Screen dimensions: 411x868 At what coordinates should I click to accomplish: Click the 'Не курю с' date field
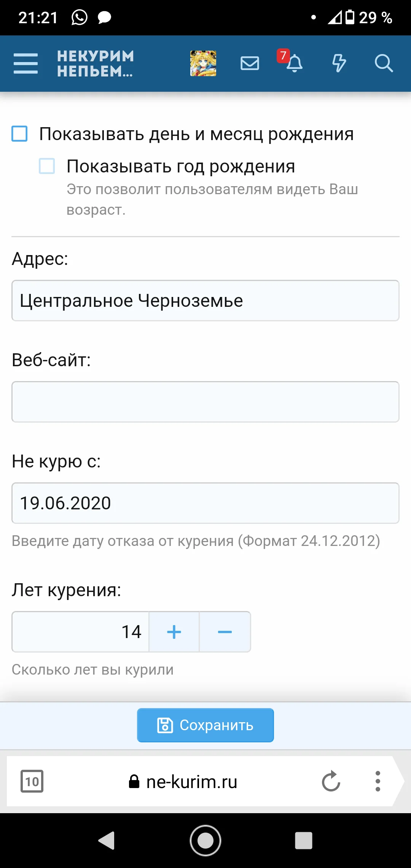[x=205, y=503]
